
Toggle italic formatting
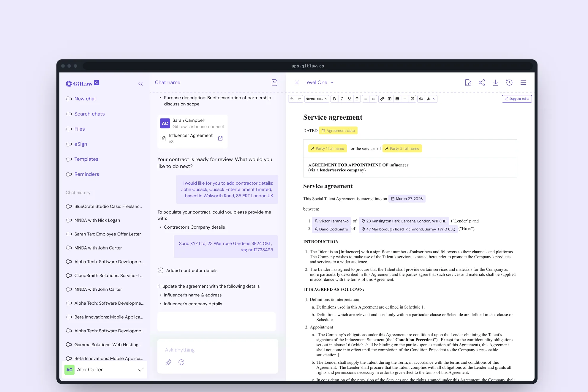tap(342, 99)
